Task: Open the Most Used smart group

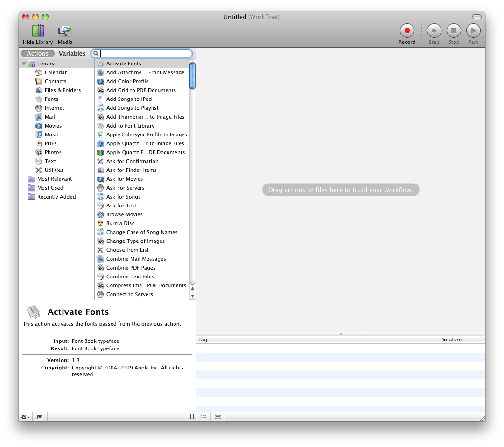Action: (50, 188)
